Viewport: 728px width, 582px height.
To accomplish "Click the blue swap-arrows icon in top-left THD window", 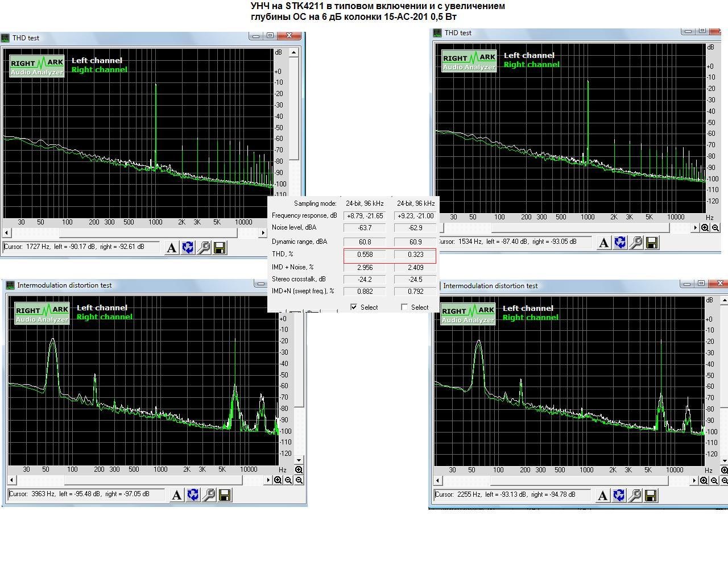I will (x=188, y=248).
